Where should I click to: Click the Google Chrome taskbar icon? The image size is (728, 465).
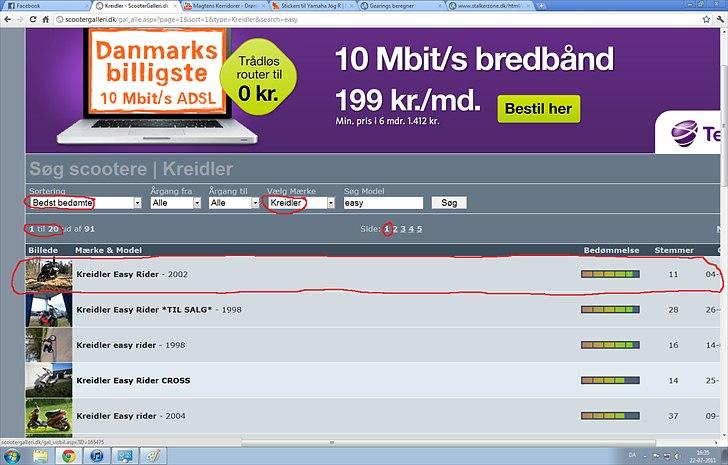68,456
